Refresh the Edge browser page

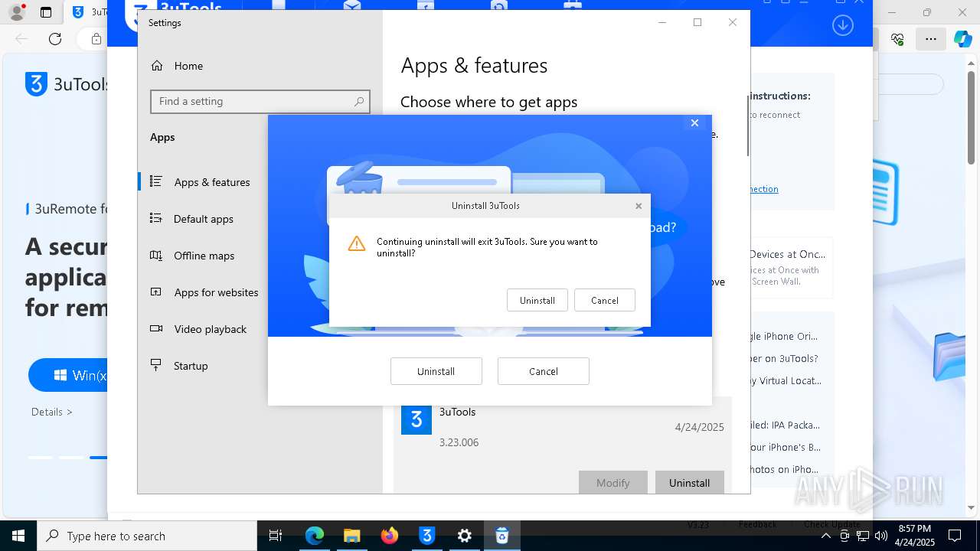pos(55,38)
